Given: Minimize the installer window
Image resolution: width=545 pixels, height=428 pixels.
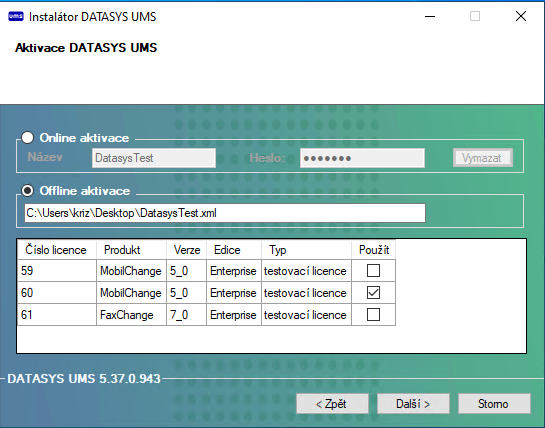Looking at the screenshot, I should pos(430,16).
